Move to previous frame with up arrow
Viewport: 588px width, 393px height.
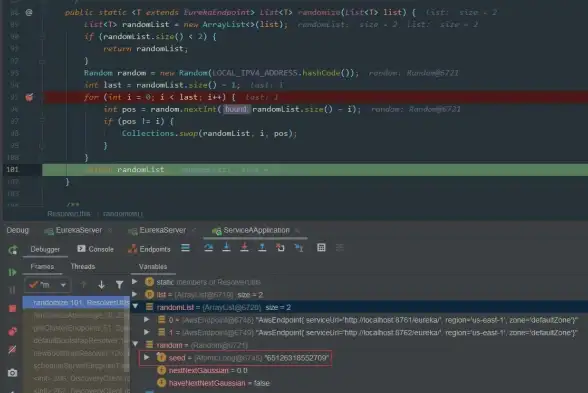[x=83, y=285]
